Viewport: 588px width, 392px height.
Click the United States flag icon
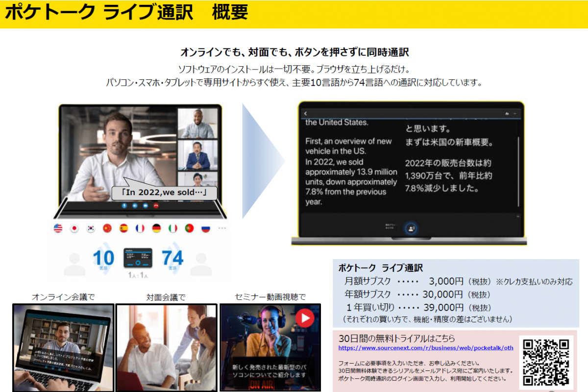coord(58,228)
